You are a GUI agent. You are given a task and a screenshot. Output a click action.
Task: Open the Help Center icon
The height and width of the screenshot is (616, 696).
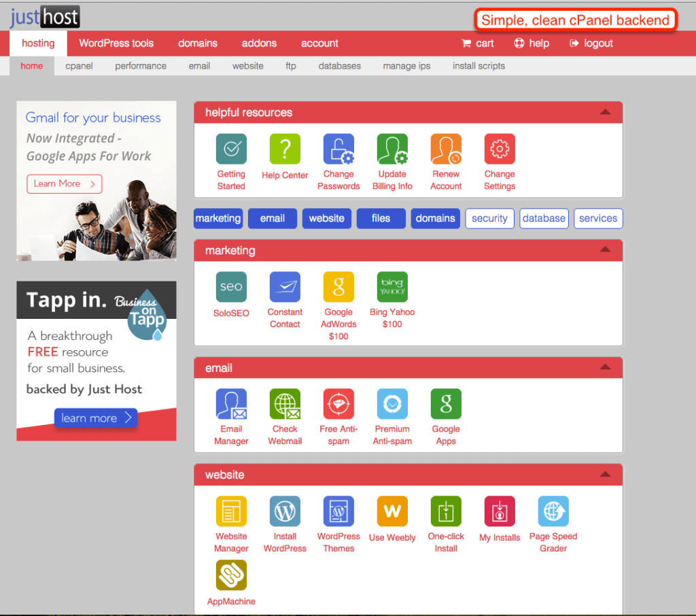click(285, 149)
